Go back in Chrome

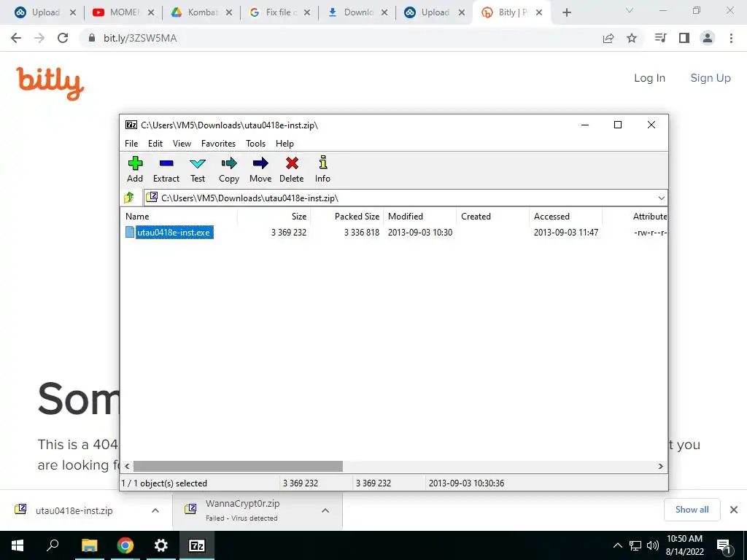coord(16,38)
